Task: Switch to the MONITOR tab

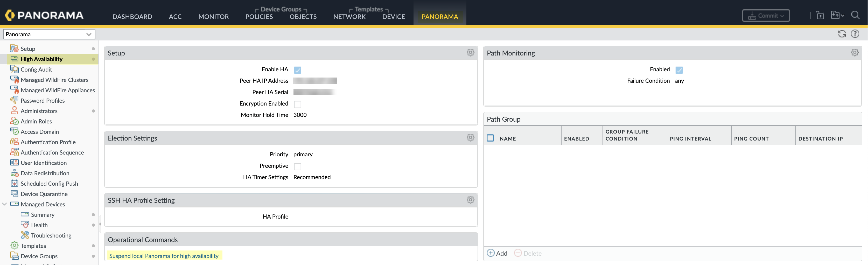Action: click(x=213, y=17)
